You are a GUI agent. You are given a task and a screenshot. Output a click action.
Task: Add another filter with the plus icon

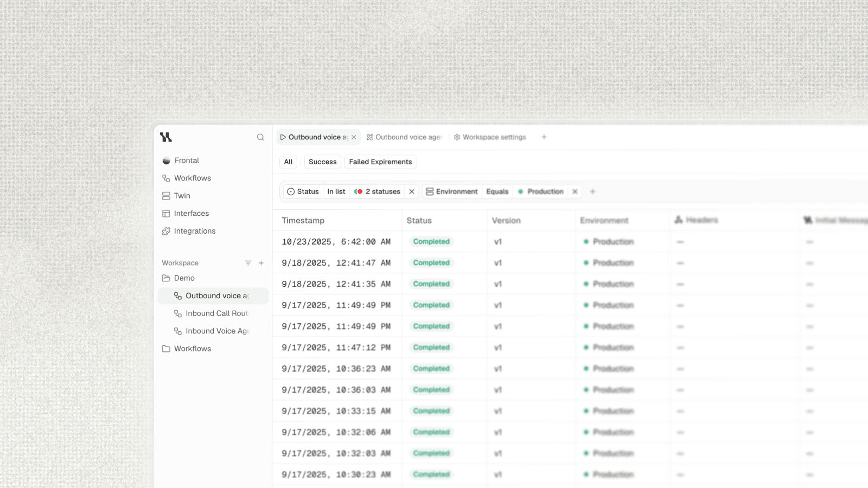tap(592, 191)
